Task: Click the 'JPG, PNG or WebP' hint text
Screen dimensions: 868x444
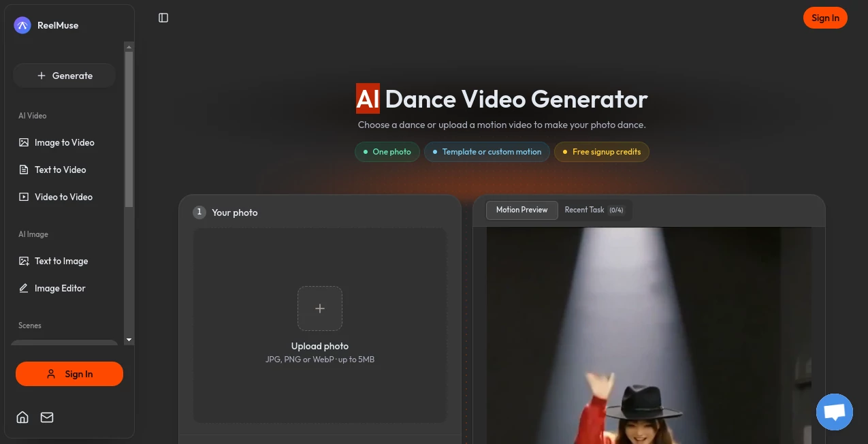Action: pos(320,360)
